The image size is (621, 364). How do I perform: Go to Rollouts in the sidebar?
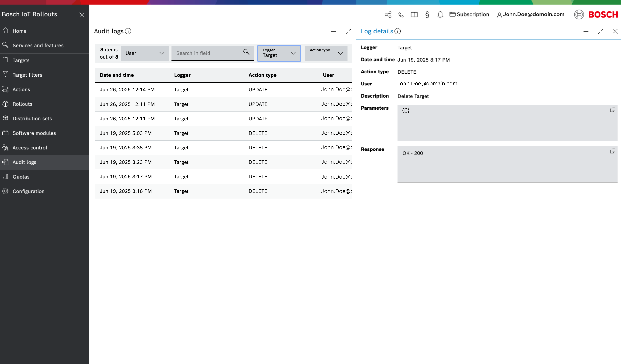point(22,104)
